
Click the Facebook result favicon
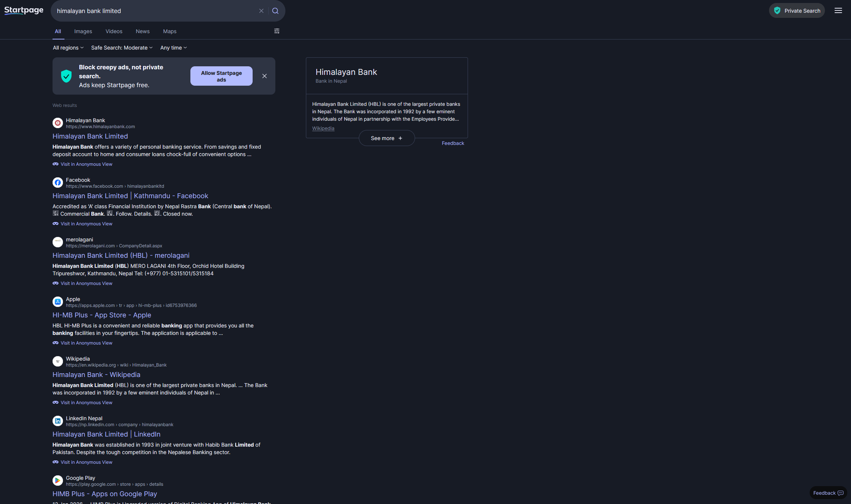pyautogui.click(x=58, y=183)
